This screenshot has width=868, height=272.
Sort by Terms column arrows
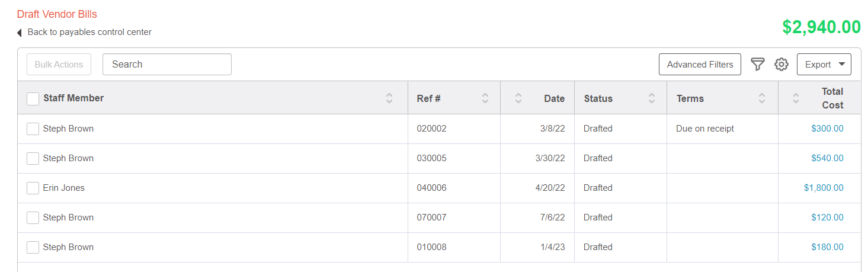[762, 98]
